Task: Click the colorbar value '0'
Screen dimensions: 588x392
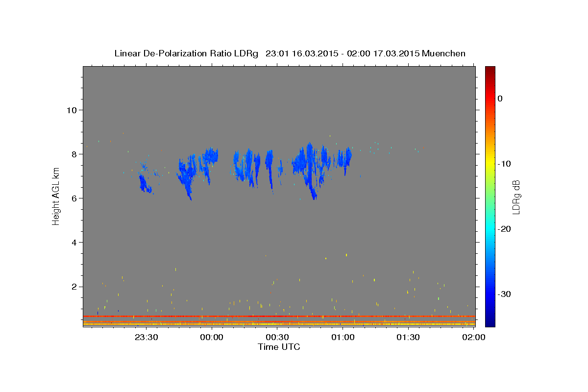Action: click(500, 98)
